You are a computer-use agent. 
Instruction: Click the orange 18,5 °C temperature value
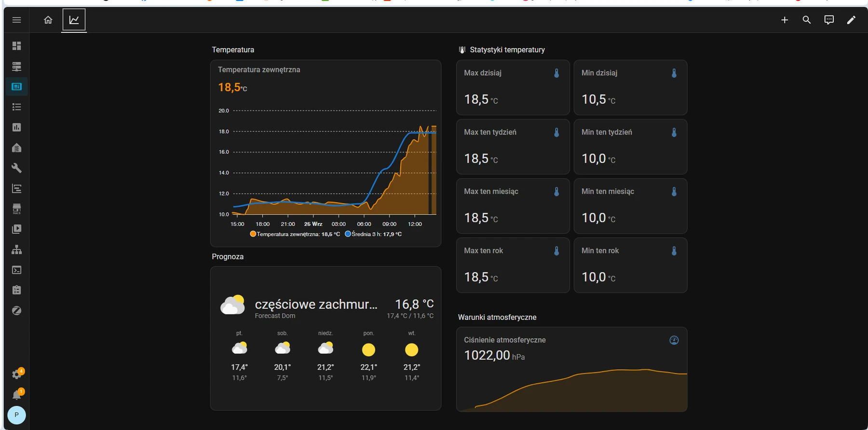[232, 87]
